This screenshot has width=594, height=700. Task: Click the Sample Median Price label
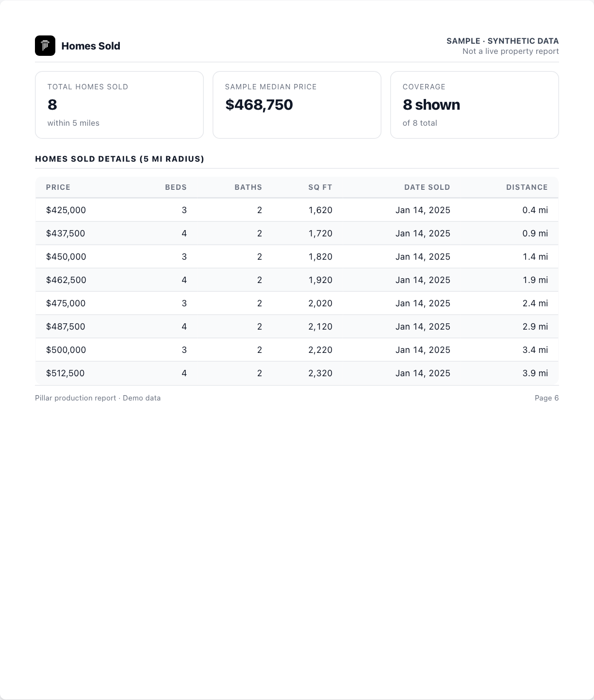[271, 87]
